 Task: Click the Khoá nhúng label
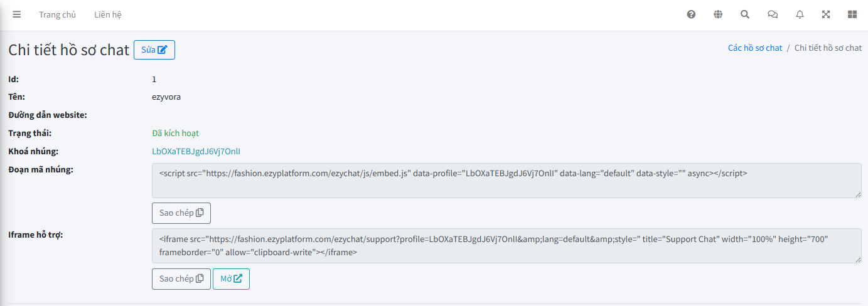tap(33, 151)
